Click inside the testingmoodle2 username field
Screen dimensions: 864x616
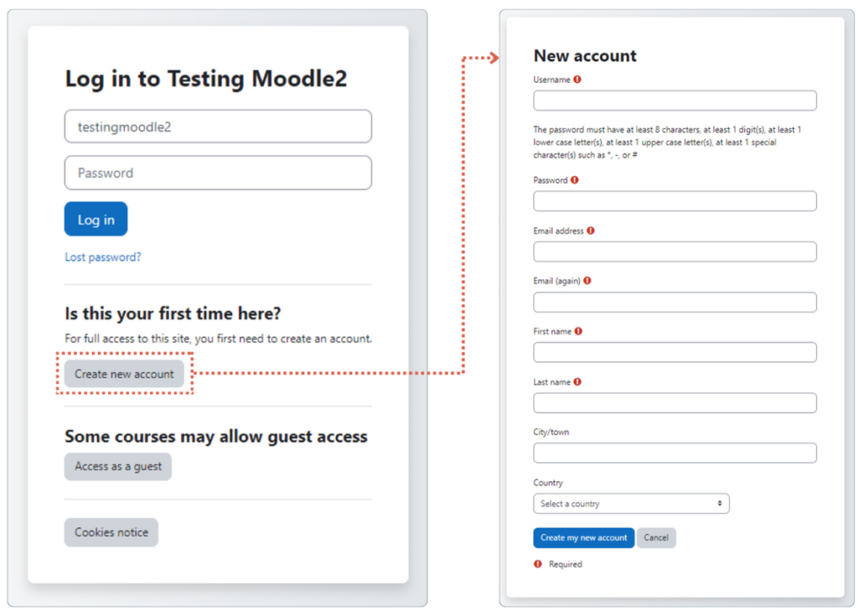pos(218,126)
